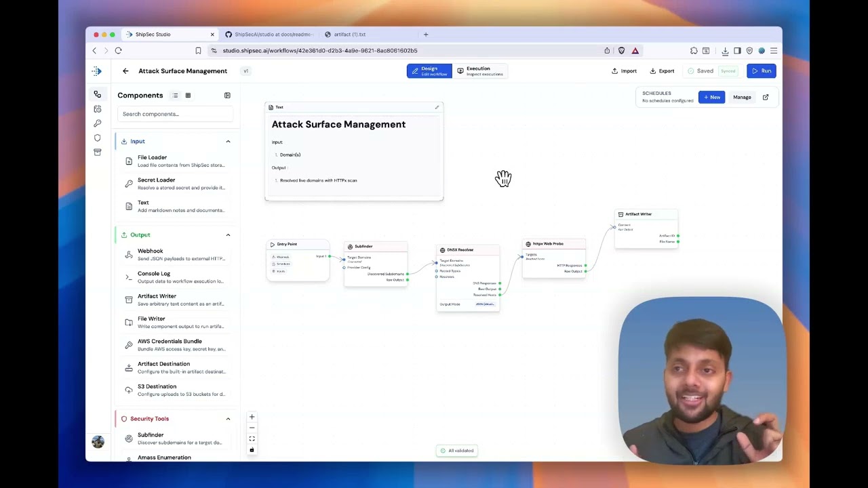
Task: Open the schedules clock icon in sidebar
Action: click(98, 108)
